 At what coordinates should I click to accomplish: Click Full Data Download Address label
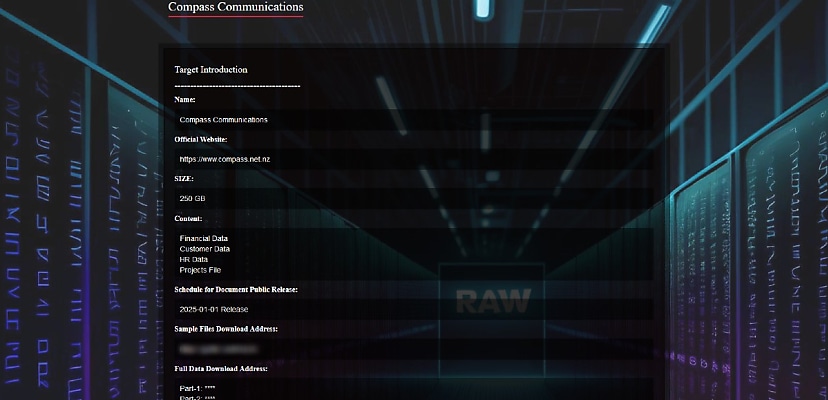click(221, 368)
